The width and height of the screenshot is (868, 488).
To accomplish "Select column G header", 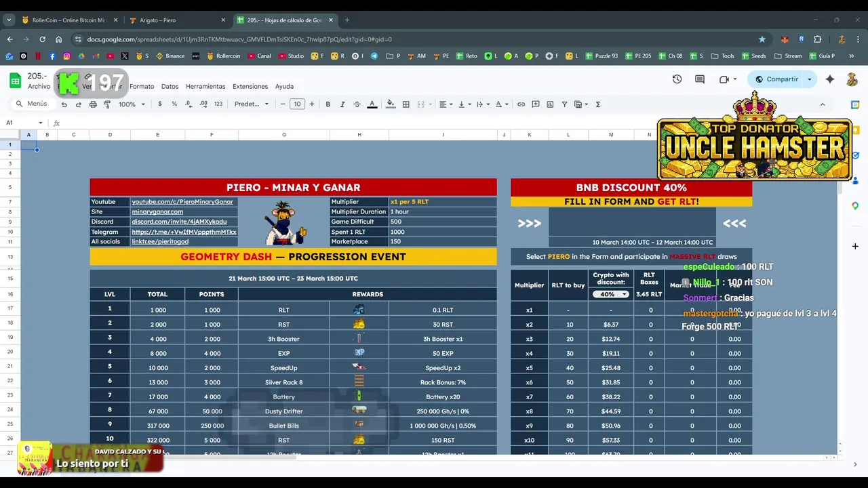I will pyautogui.click(x=283, y=135).
